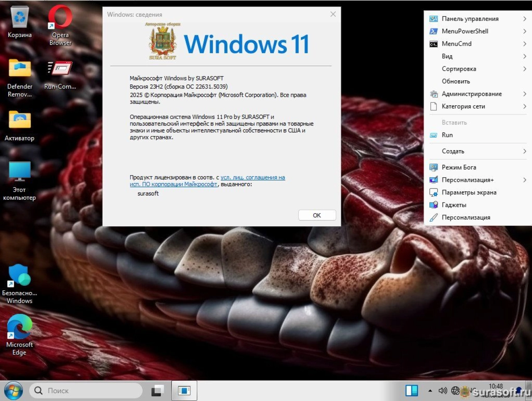Click the volume speaker tray icon
532x401 pixels.
(x=443, y=391)
